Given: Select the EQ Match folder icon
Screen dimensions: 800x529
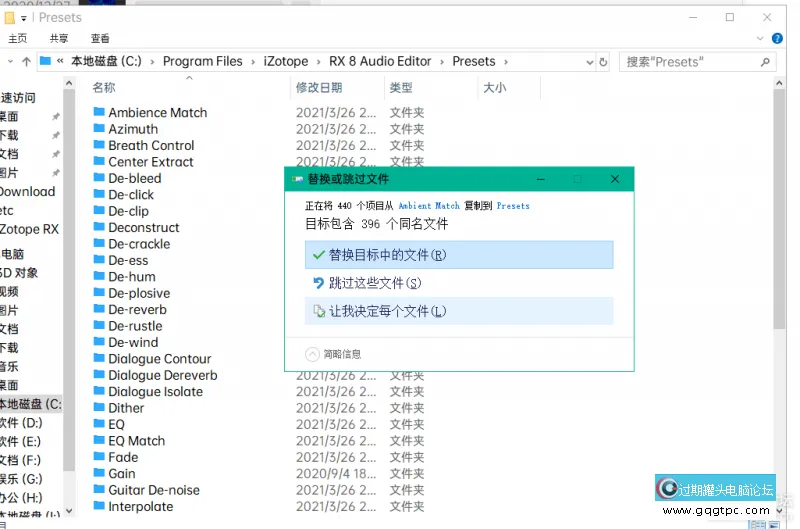Looking at the screenshot, I should pos(99,440).
